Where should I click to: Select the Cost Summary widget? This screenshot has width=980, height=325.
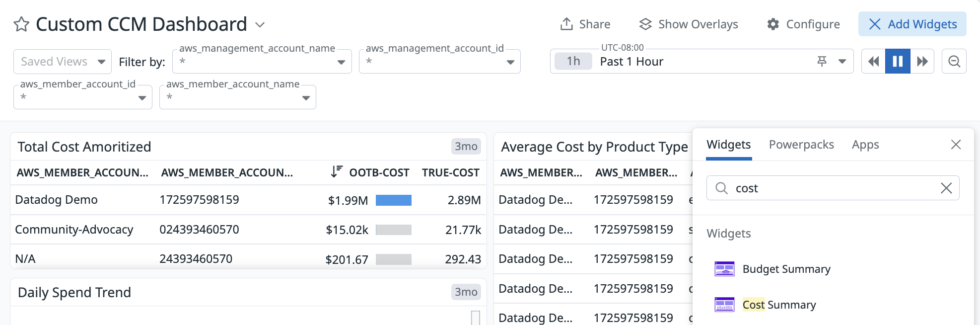click(778, 305)
